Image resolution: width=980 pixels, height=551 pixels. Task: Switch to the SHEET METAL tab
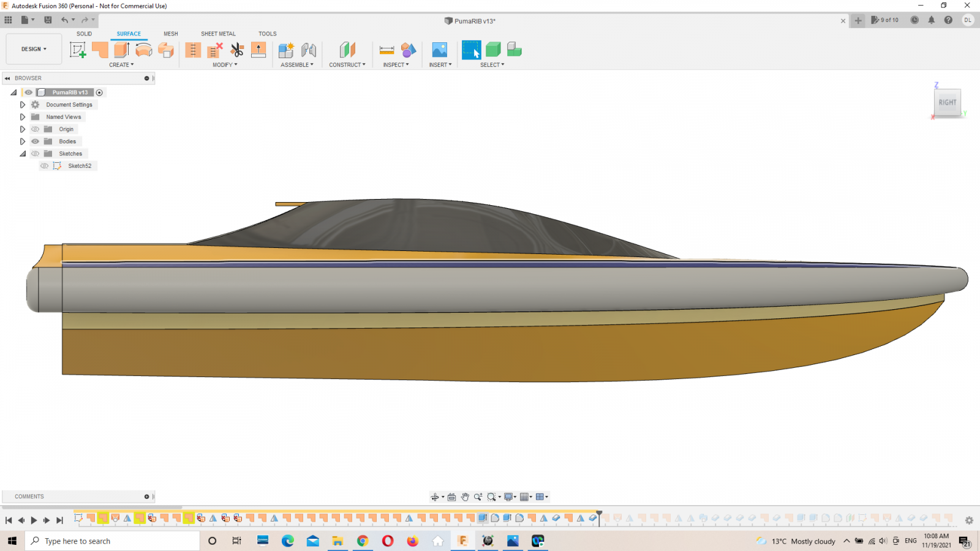pyautogui.click(x=218, y=34)
